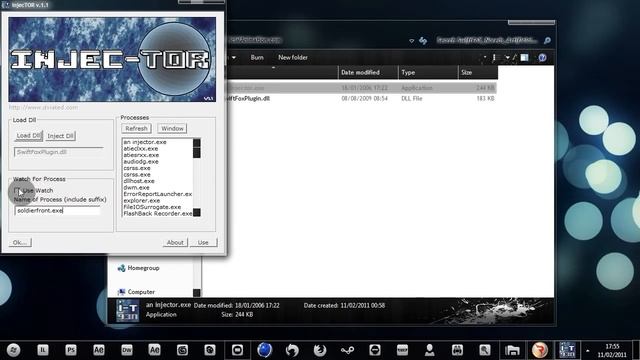The image size is (640, 360).
Task: Open the About dialog
Action: 175,242
